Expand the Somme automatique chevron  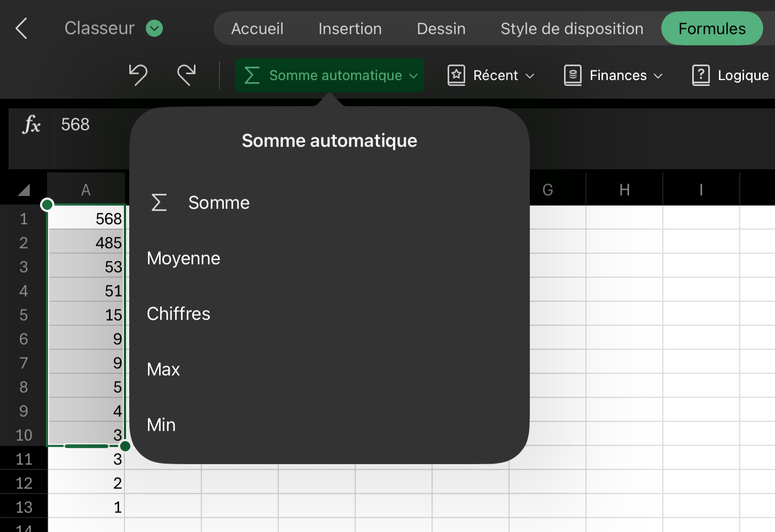tap(413, 76)
